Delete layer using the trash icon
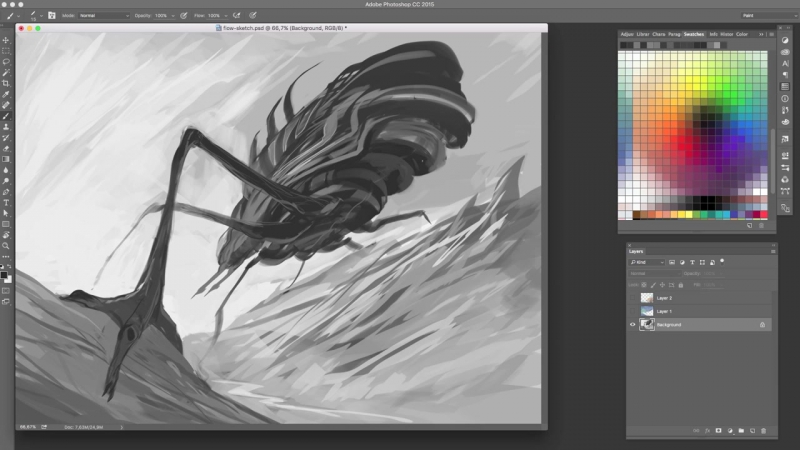800x450 pixels. (x=763, y=430)
